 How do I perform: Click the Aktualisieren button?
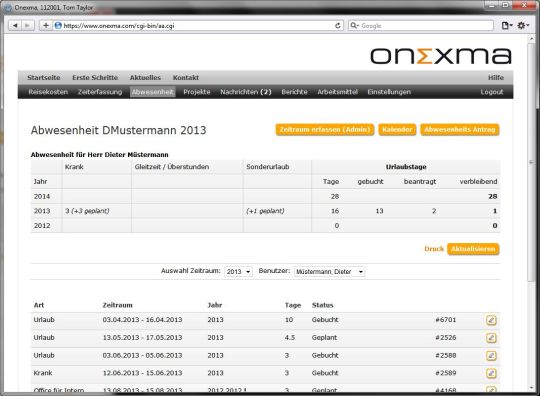pyautogui.click(x=473, y=249)
